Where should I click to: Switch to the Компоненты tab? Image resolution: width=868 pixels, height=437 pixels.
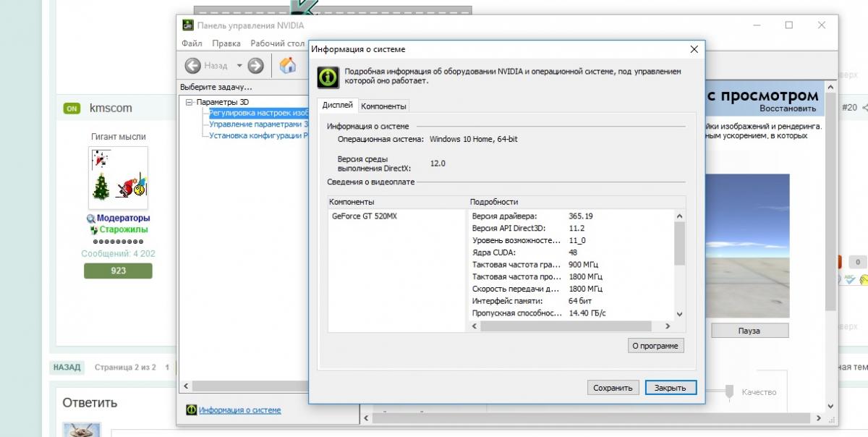point(384,106)
